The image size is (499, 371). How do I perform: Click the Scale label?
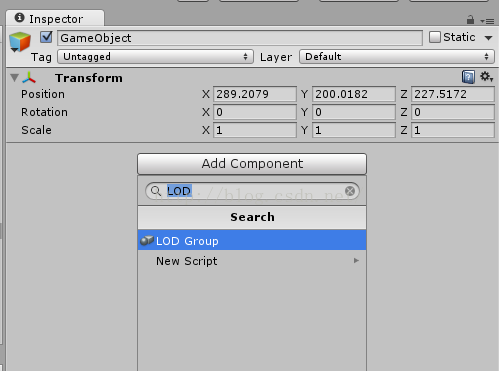(x=36, y=130)
